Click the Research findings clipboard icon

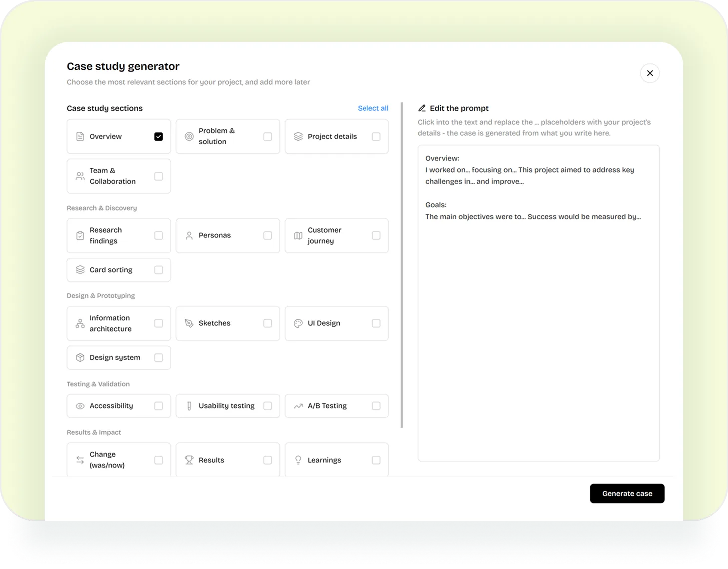80,235
